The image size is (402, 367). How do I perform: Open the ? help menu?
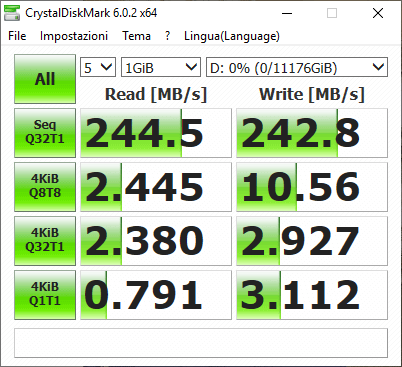(x=168, y=36)
